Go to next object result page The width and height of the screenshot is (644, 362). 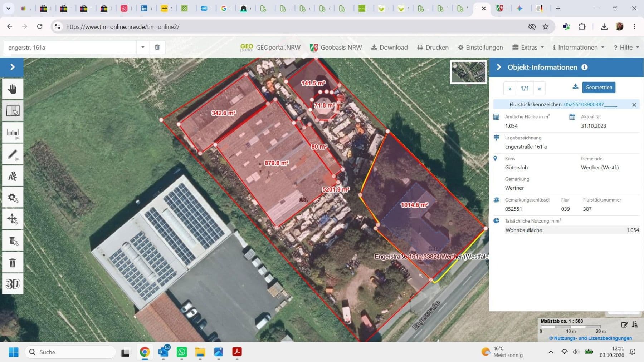tap(539, 88)
